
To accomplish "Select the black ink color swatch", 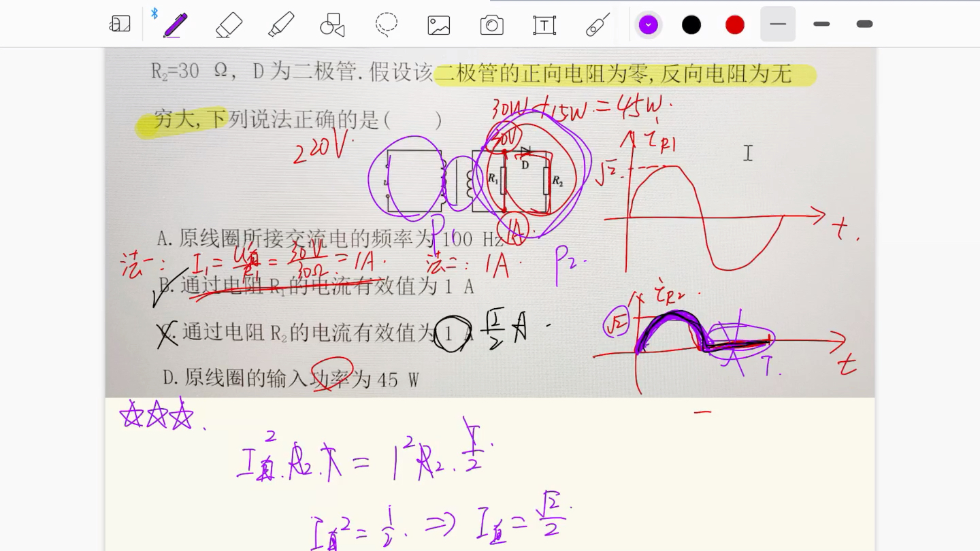I will tap(691, 24).
